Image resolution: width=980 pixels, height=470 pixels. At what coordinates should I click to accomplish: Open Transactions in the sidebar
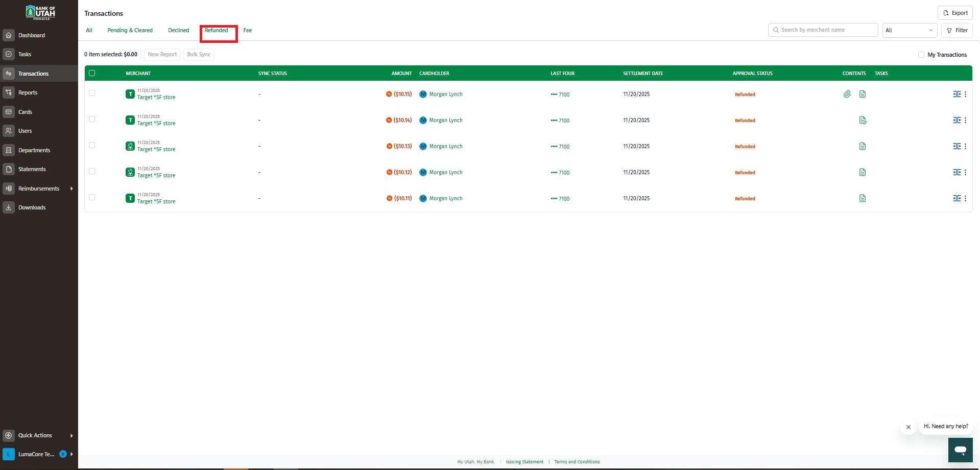click(39, 74)
